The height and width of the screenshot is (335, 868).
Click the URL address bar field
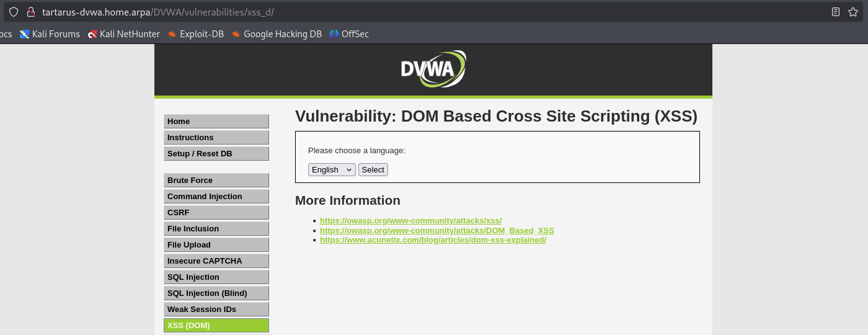point(434,12)
